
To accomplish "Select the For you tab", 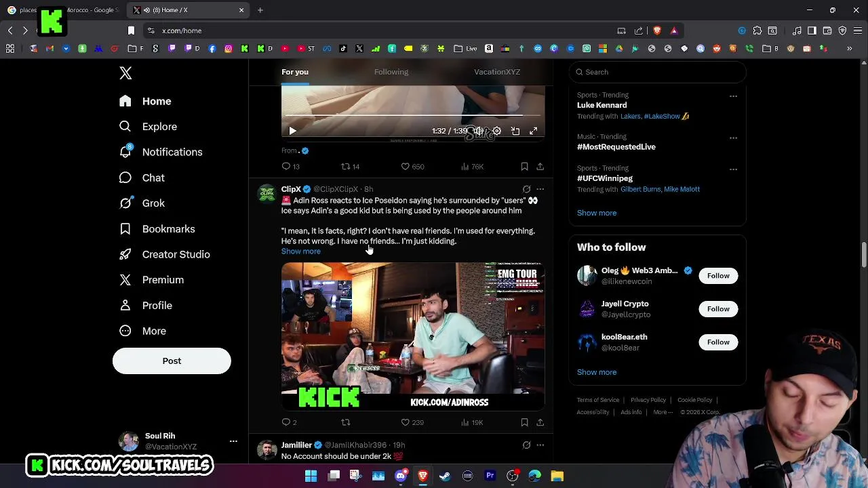I will pyautogui.click(x=295, y=72).
